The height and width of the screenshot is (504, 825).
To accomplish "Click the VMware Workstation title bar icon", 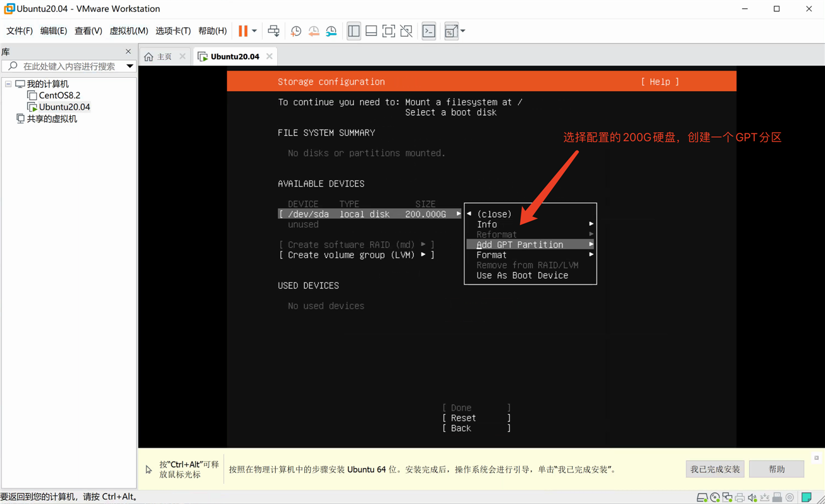I will click(9, 9).
